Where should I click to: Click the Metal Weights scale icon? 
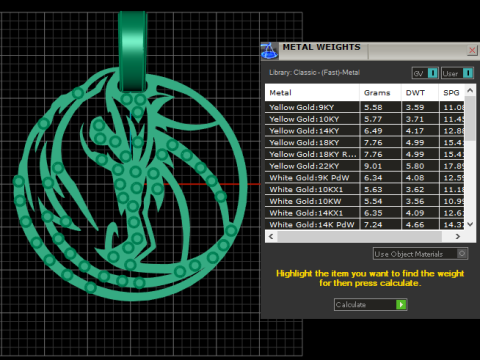(x=269, y=51)
